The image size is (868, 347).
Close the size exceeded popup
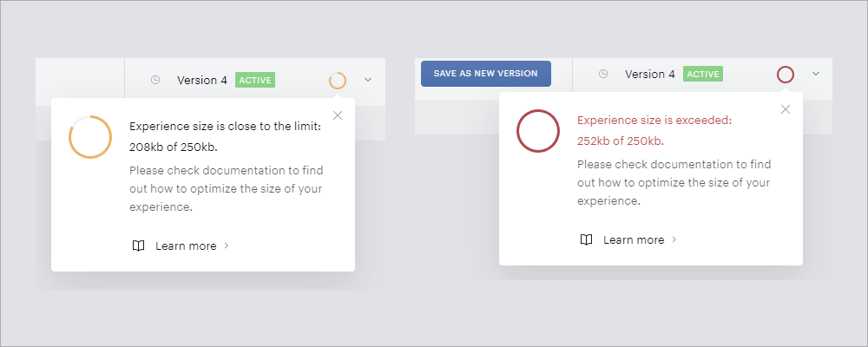click(x=785, y=109)
